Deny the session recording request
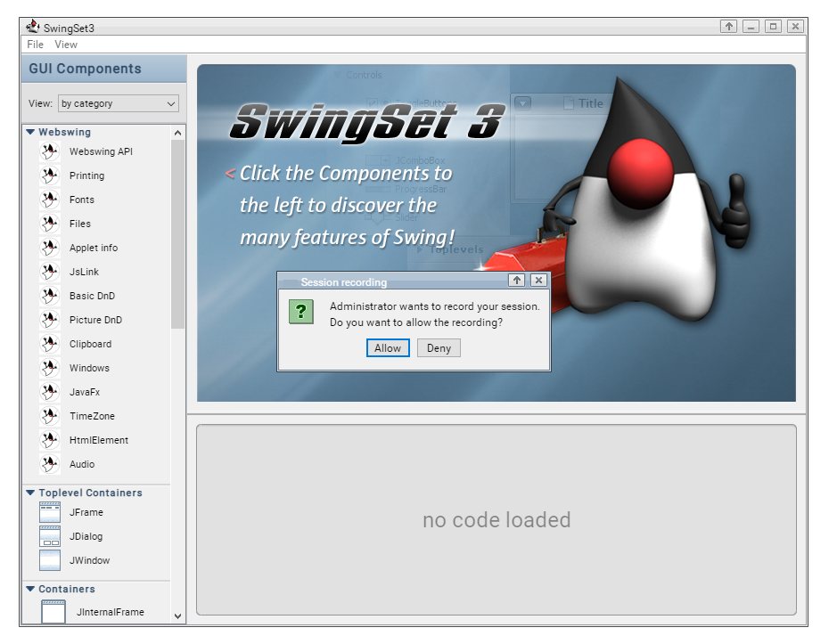This screenshot has height=644, width=837. pos(439,348)
